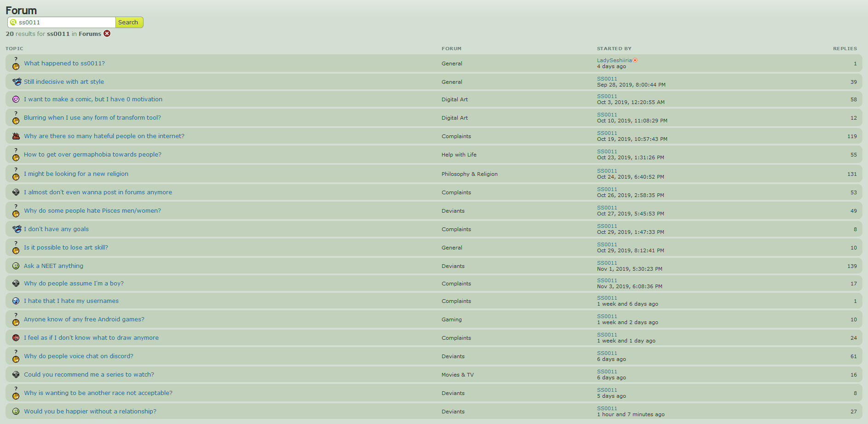The height and width of the screenshot is (424, 868).
Task: Open topic 'I might be looking for a new religion'
Action: pyautogui.click(x=76, y=174)
